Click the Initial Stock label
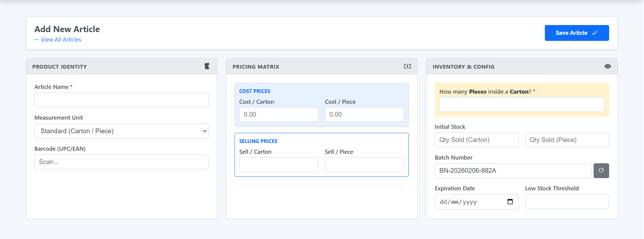This screenshot has width=644, height=239. (x=450, y=127)
